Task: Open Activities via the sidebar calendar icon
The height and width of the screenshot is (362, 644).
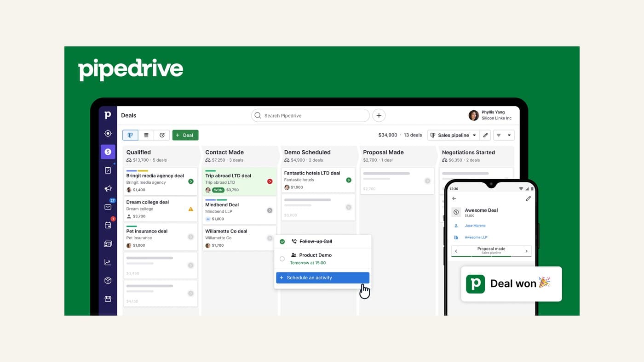Action: 108,225
